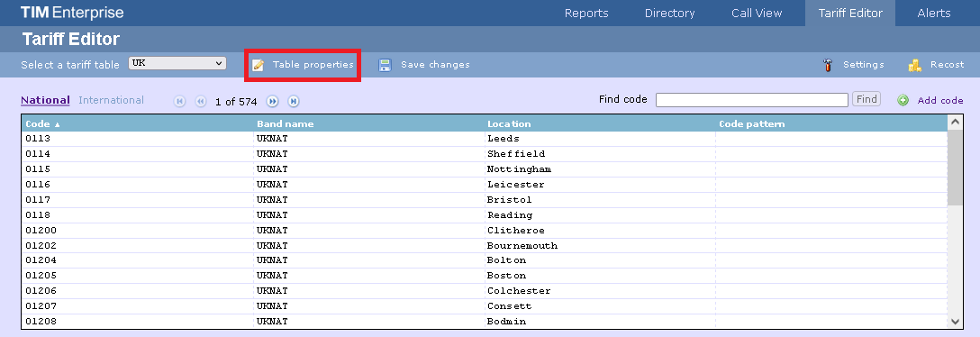Click UKNAT band name in Leeds row
This screenshot has height=337, width=980.
(x=368, y=139)
